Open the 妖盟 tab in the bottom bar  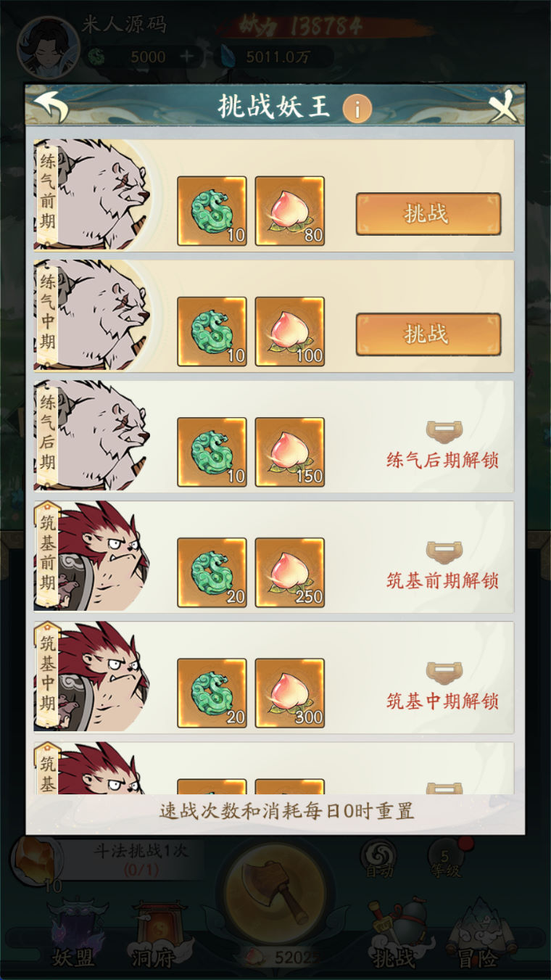75,936
